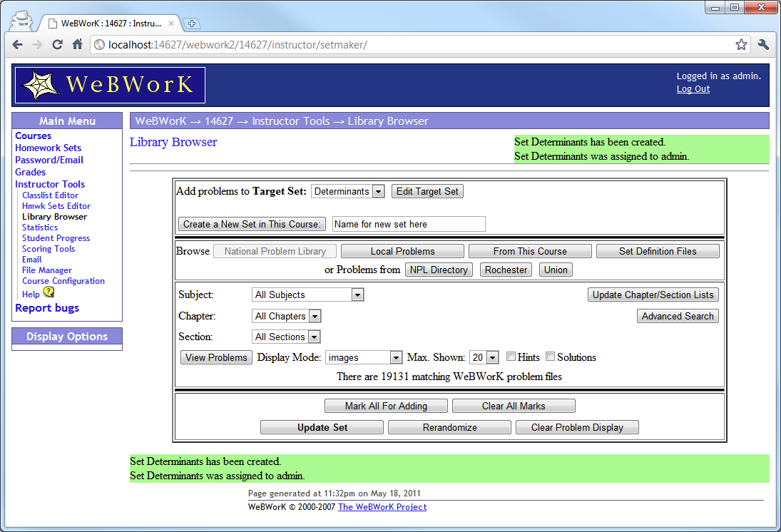
Task: Open Student Progress link
Action: click(x=56, y=238)
